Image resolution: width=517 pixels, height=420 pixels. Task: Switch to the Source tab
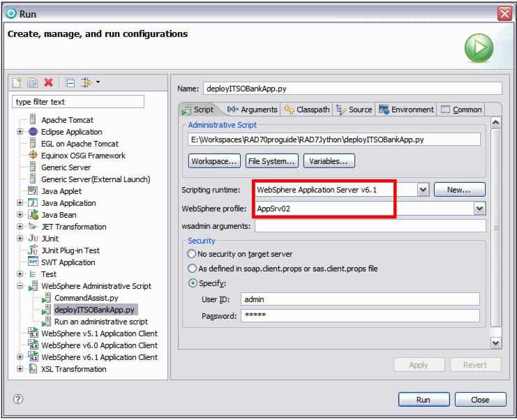click(354, 110)
